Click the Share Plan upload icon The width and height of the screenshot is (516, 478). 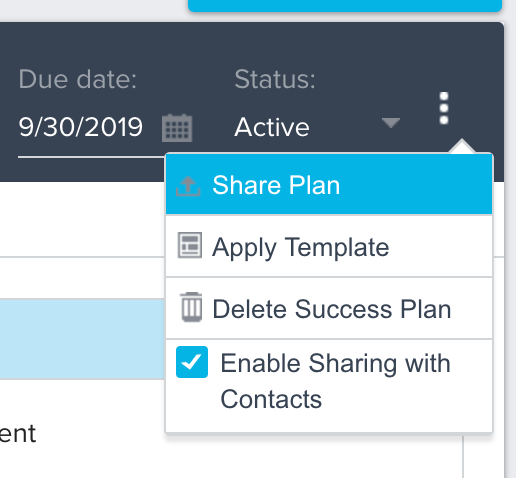(188, 186)
